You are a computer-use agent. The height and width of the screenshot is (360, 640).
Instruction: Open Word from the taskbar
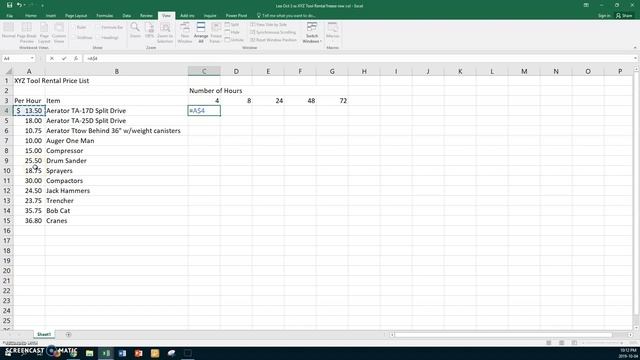[x=122, y=353]
